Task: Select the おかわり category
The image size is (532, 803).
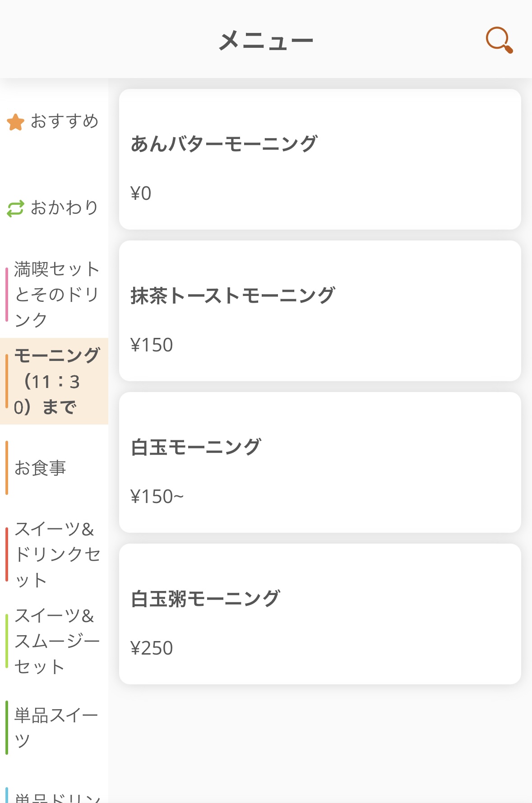Action: pos(54,208)
